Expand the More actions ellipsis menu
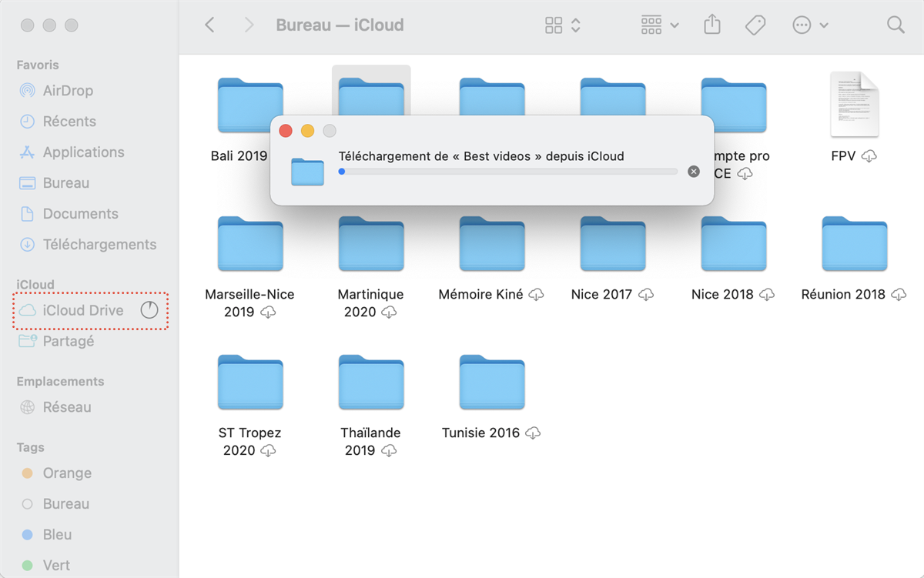The image size is (924, 578). [x=810, y=25]
